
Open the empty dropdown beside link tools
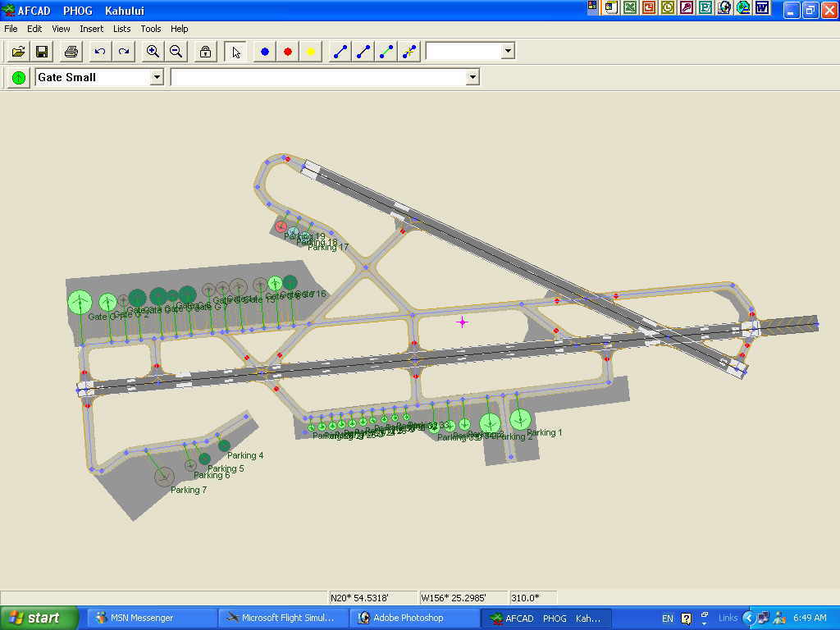[x=508, y=52]
